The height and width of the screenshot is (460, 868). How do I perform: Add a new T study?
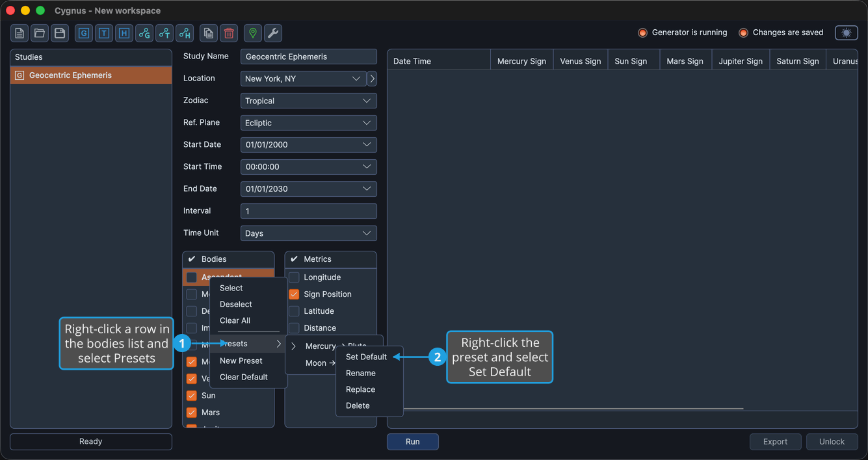point(104,33)
